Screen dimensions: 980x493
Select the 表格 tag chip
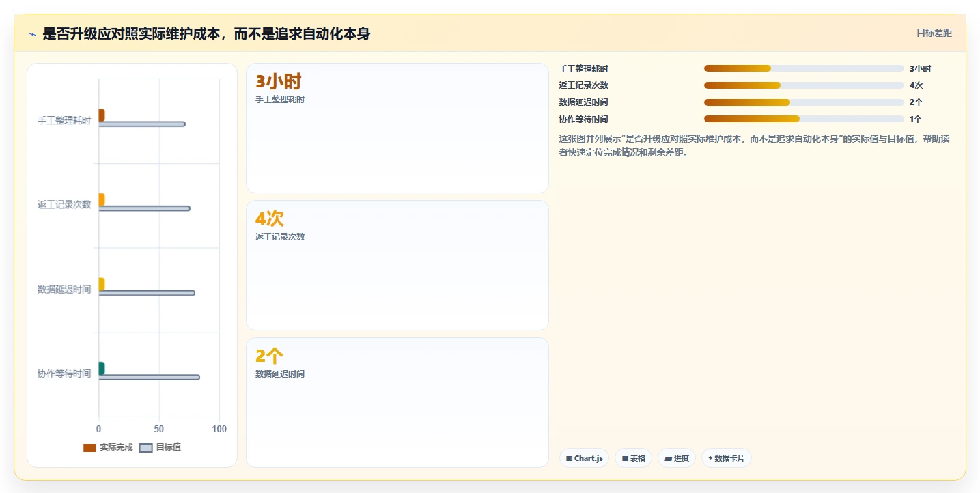pyautogui.click(x=634, y=458)
